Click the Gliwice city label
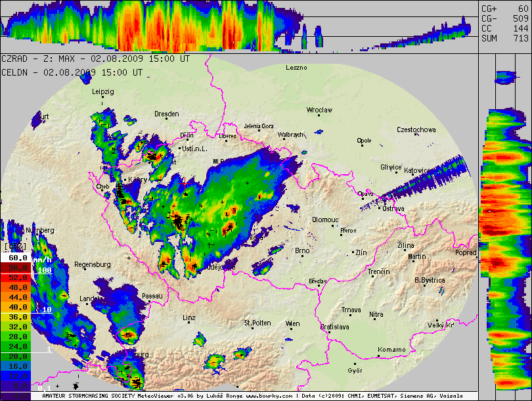This screenshot has width=532, height=401. 391,167
